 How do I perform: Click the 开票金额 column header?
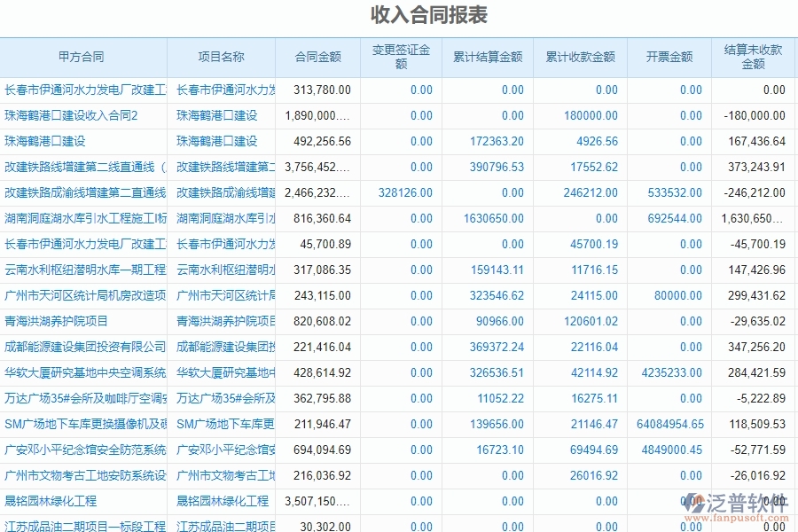(x=667, y=56)
